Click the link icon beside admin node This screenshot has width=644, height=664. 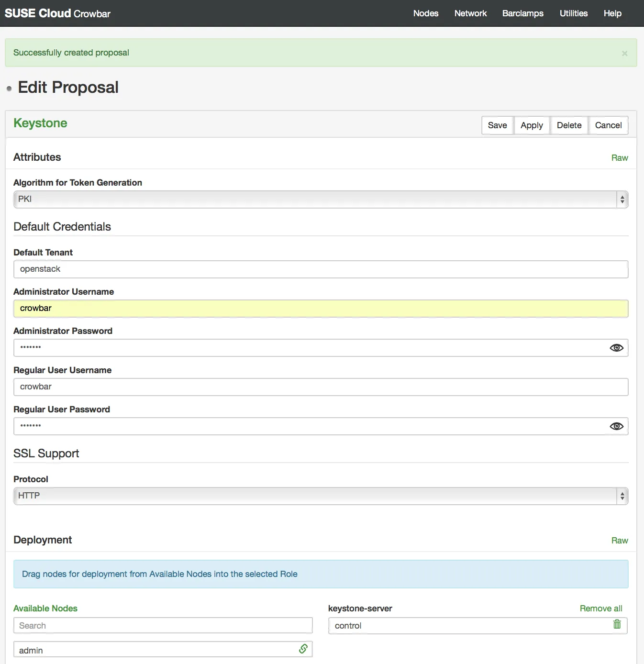[303, 649]
